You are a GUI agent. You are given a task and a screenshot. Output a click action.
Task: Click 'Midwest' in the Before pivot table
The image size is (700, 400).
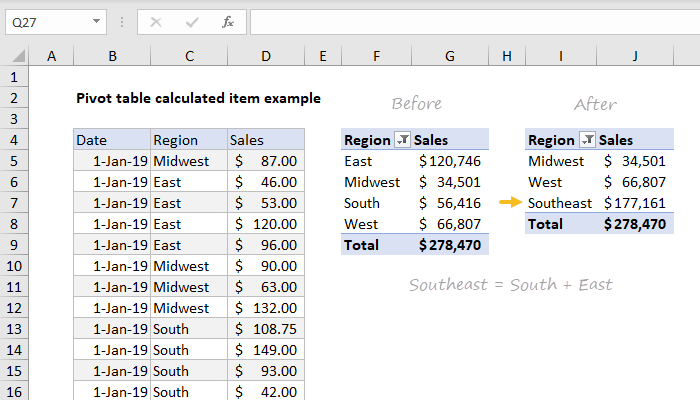coord(372,182)
